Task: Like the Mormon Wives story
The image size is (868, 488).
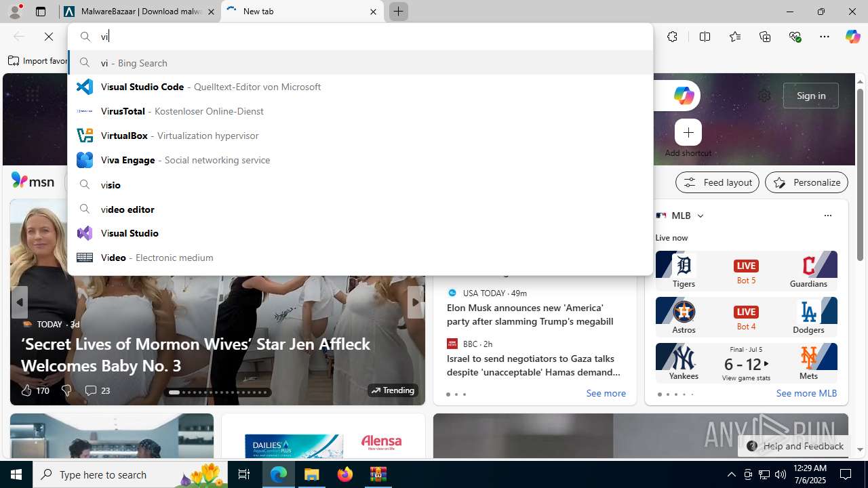Action: (26, 390)
